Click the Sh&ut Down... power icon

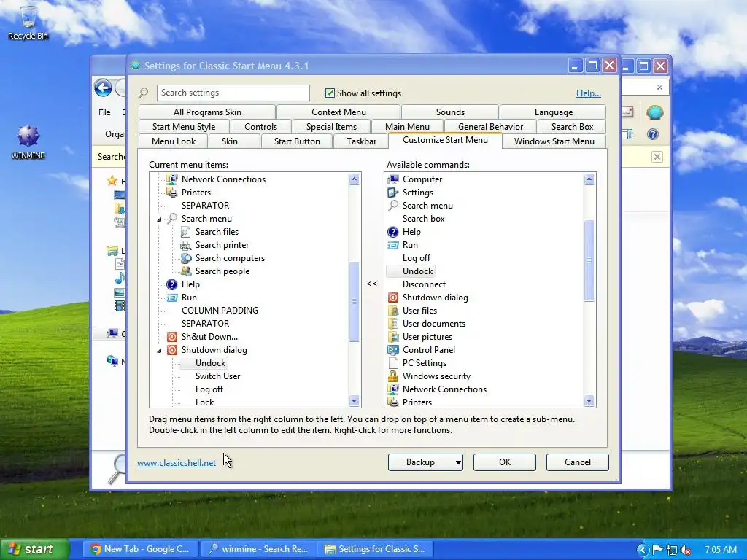[x=171, y=337]
